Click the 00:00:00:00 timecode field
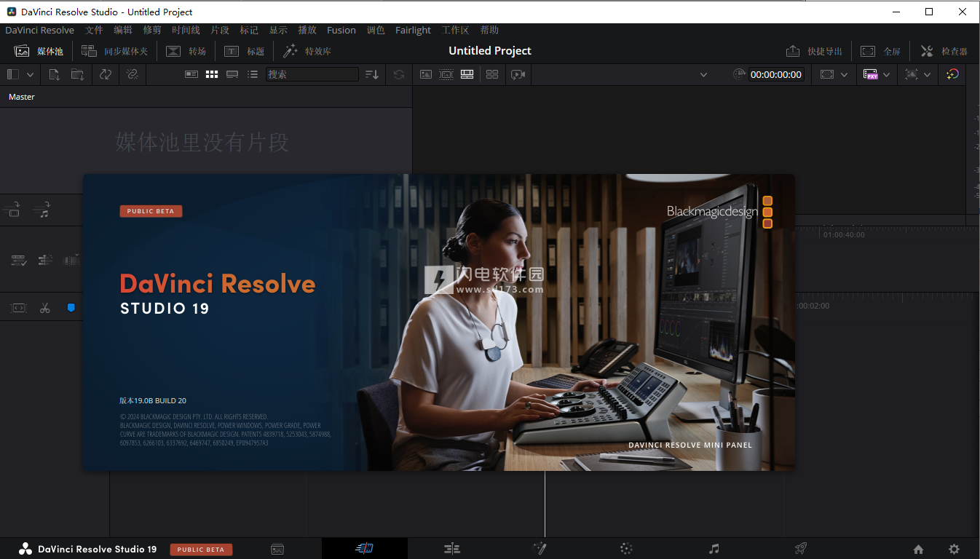980x559 pixels. (776, 74)
